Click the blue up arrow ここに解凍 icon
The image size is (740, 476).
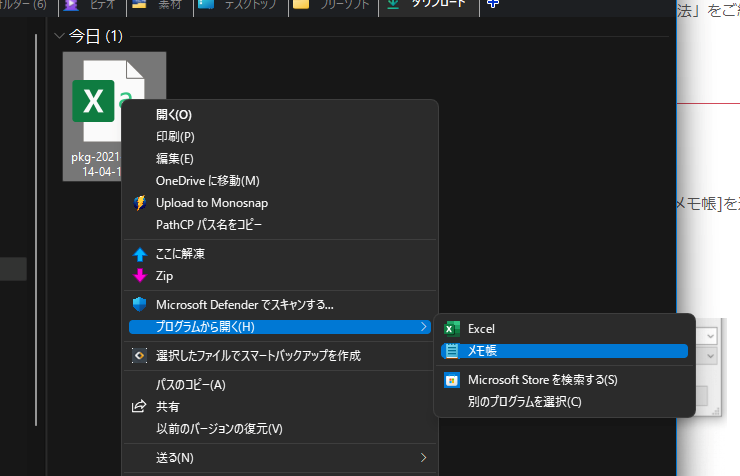(140, 254)
